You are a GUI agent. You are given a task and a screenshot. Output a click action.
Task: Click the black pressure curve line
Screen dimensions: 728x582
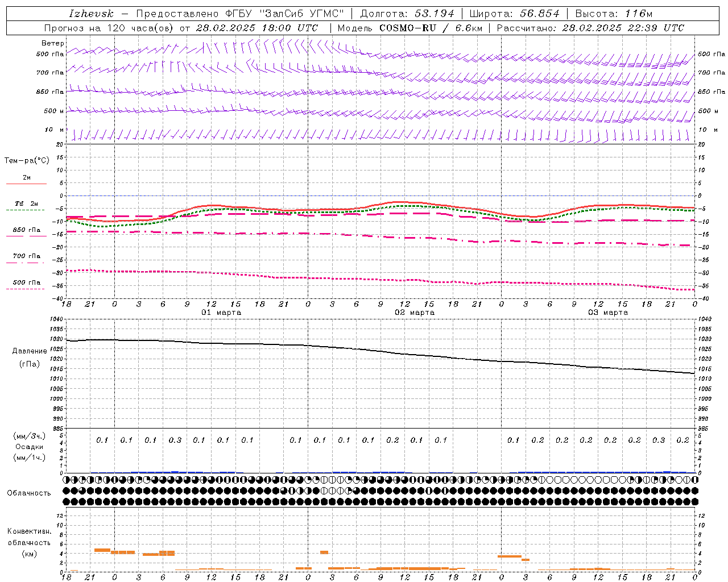coord(381,351)
